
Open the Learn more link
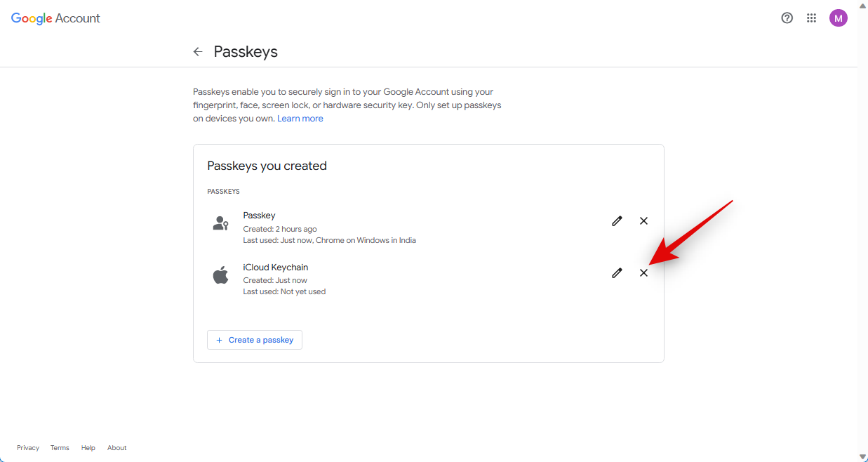click(x=300, y=119)
